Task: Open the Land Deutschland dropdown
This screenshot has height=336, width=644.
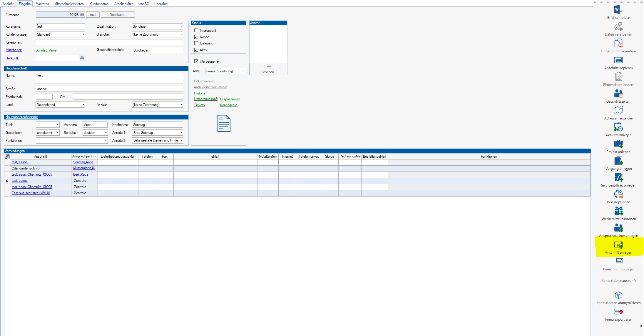Action: click(x=83, y=105)
